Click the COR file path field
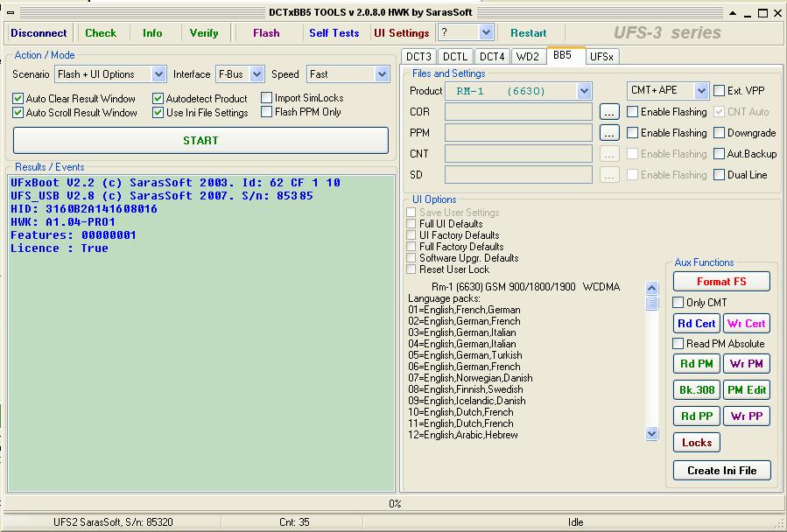Image resolution: width=787 pixels, height=532 pixels. [x=518, y=112]
